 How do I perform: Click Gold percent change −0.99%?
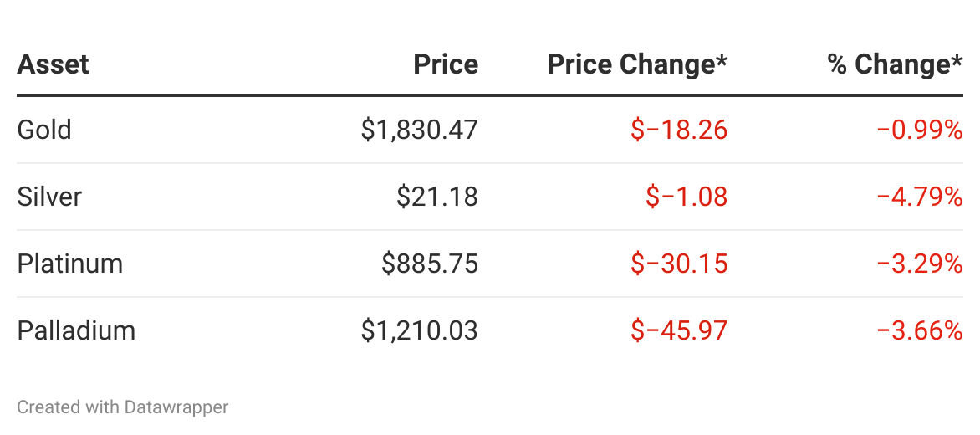pyautogui.click(x=920, y=130)
